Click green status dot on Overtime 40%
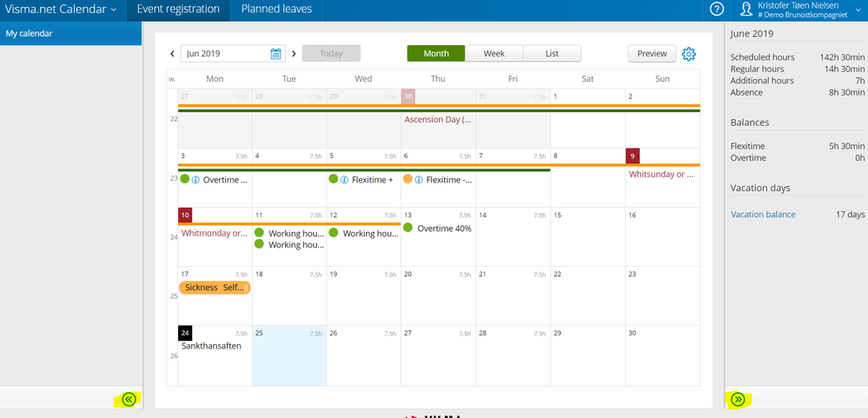 pyautogui.click(x=408, y=228)
